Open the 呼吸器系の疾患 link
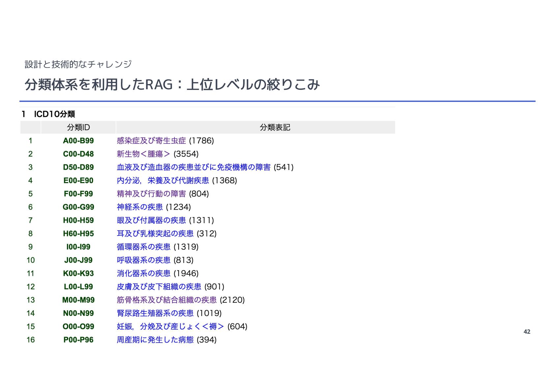Viewport: 555px width, 392px height. (144, 260)
